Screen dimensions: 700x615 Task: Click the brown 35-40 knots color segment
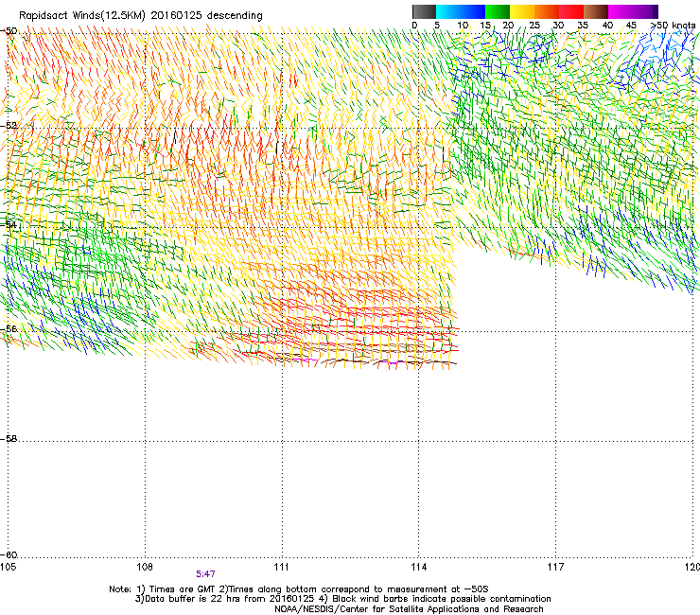(596, 11)
